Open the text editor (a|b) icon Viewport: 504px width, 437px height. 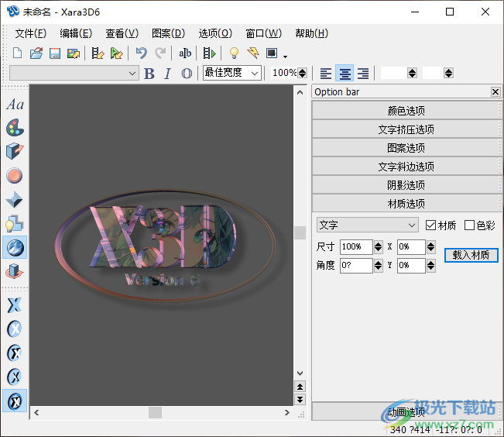(x=185, y=53)
